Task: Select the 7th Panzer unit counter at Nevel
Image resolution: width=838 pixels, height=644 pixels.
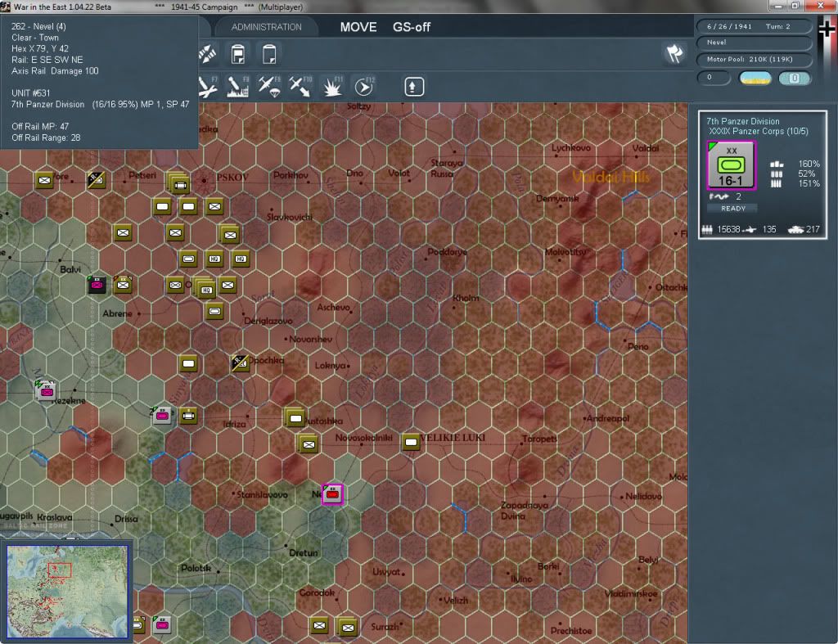Action: point(332,494)
